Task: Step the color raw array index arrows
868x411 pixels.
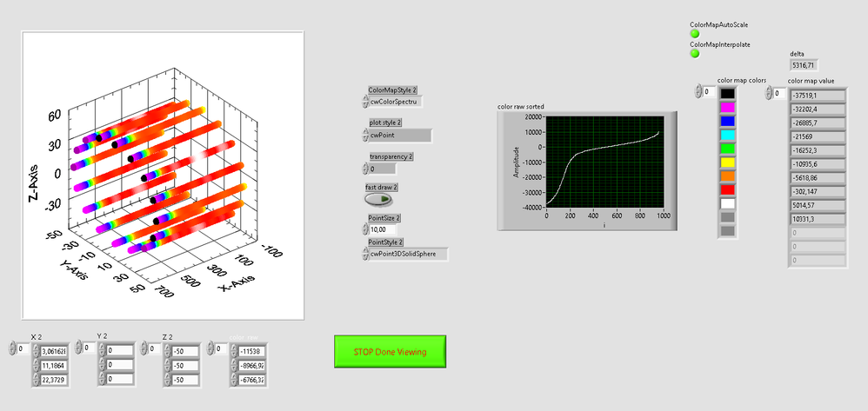Action: 210,348
